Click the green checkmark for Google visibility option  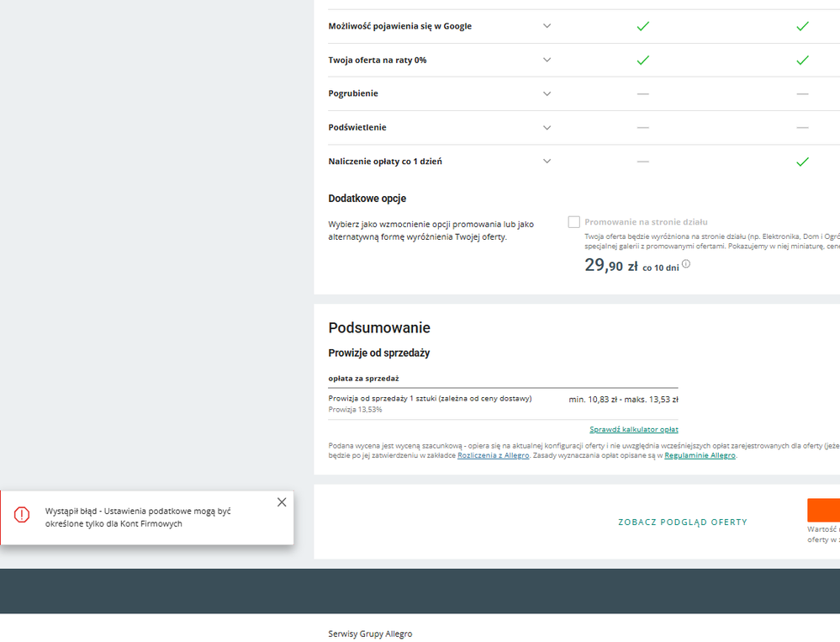point(642,26)
